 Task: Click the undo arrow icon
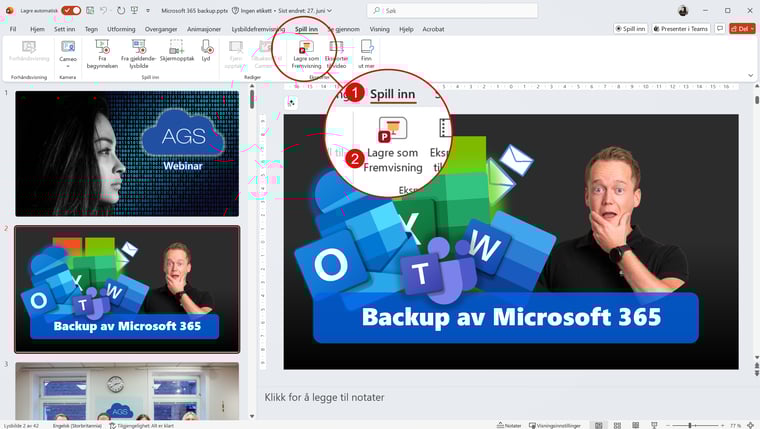click(x=103, y=10)
